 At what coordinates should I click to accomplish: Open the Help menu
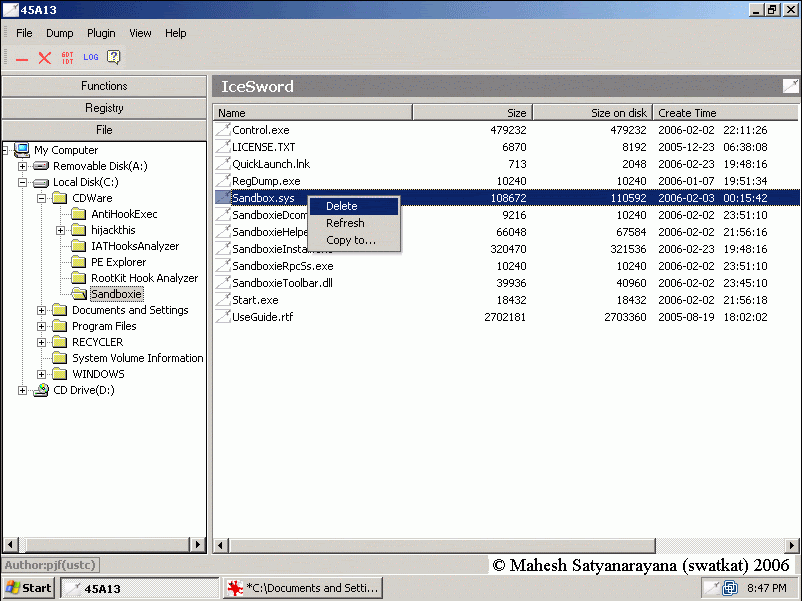pos(175,33)
